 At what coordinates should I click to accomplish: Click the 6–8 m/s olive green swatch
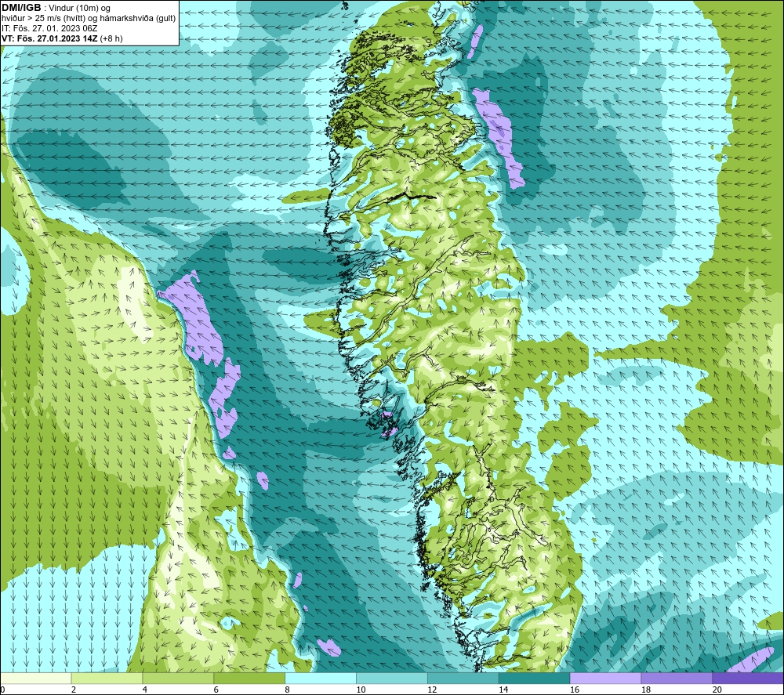pos(249,679)
